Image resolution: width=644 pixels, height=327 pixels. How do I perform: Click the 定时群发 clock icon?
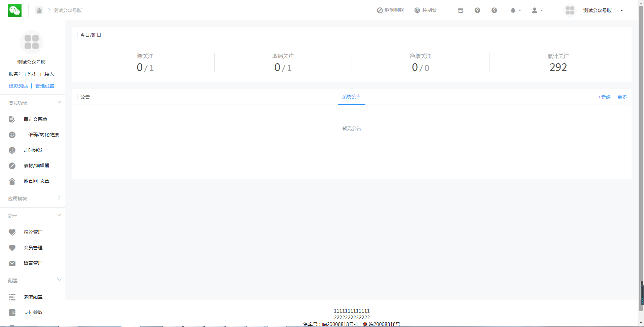click(12, 150)
